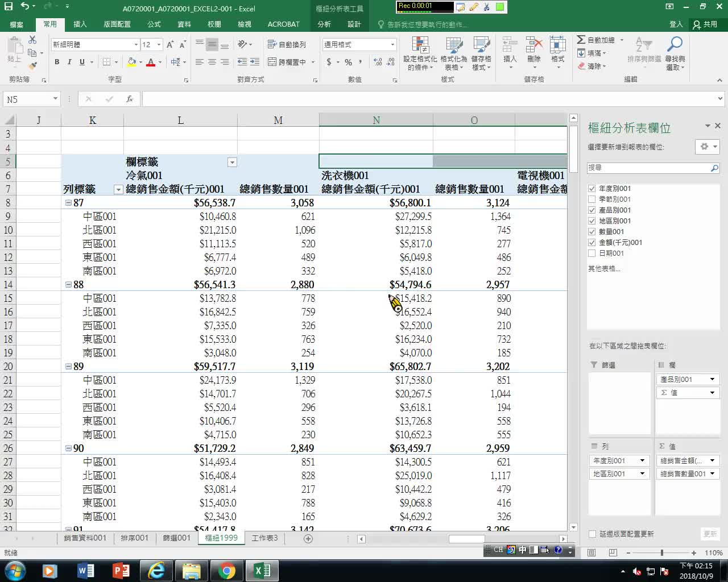This screenshot has width=728, height=582.
Task: Center-align text horizontally
Action: click(212, 62)
